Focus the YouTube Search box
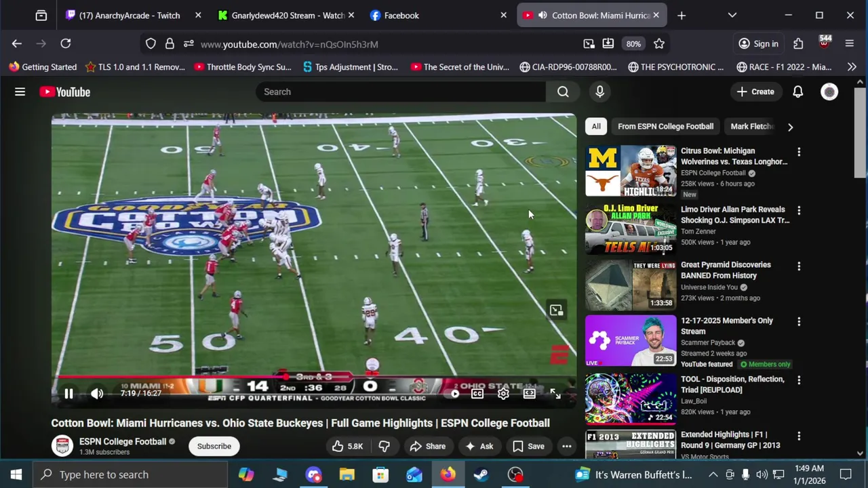The width and height of the screenshot is (868, 488). [x=401, y=91]
